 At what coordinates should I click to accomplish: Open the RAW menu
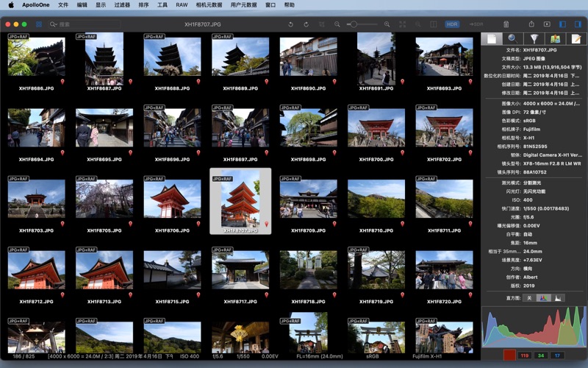[182, 5]
